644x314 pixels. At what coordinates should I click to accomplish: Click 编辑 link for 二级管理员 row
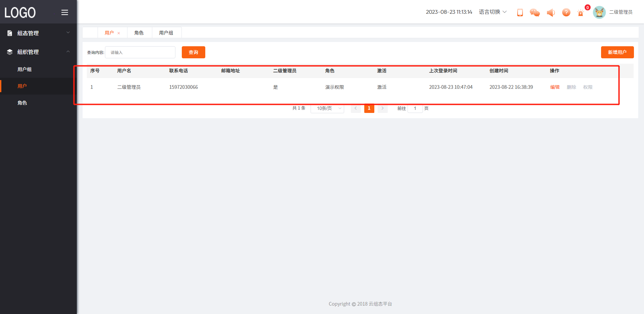click(555, 87)
